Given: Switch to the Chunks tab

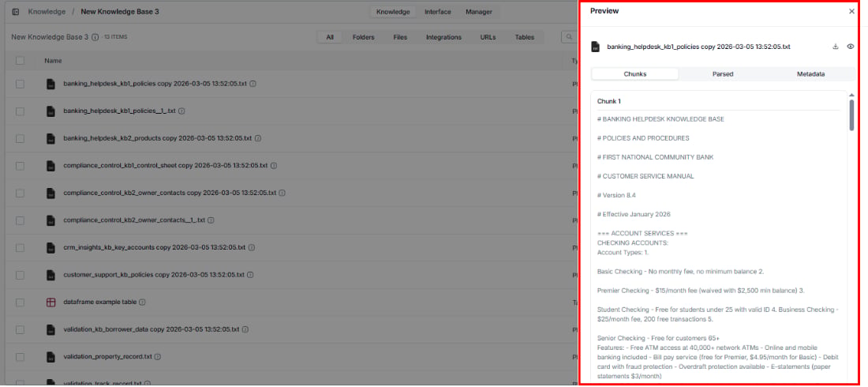Looking at the screenshot, I should [635, 73].
